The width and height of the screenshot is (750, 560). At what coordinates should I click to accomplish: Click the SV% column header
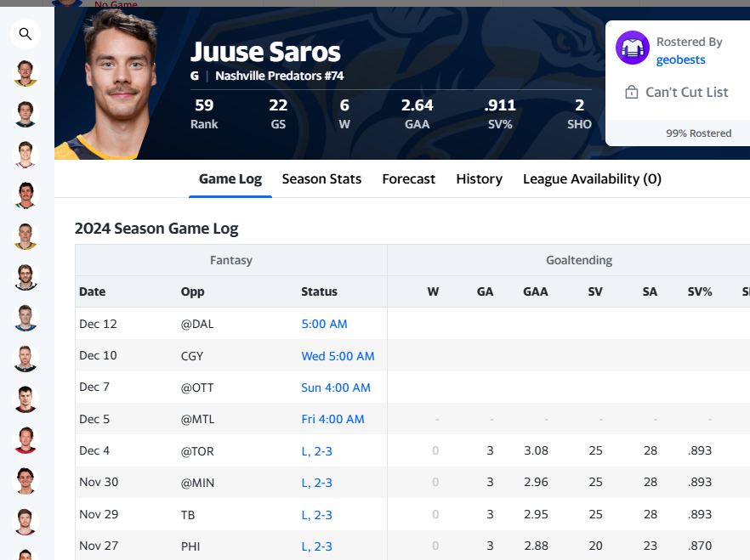(x=700, y=291)
